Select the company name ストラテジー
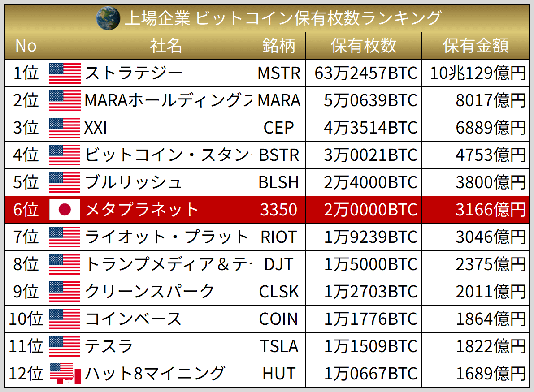Image resolution: width=534 pixels, height=392 pixels. (x=134, y=73)
